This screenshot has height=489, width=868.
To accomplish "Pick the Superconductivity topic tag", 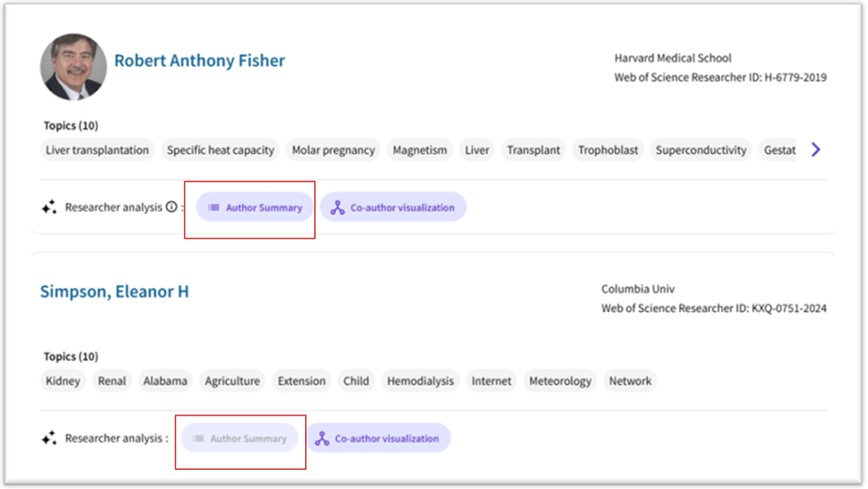I will click(x=701, y=151).
